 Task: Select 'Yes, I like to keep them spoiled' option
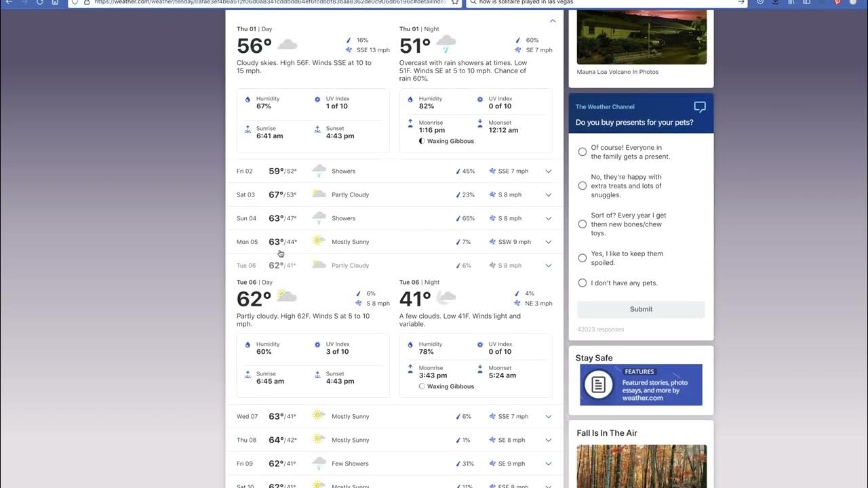pyautogui.click(x=583, y=258)
